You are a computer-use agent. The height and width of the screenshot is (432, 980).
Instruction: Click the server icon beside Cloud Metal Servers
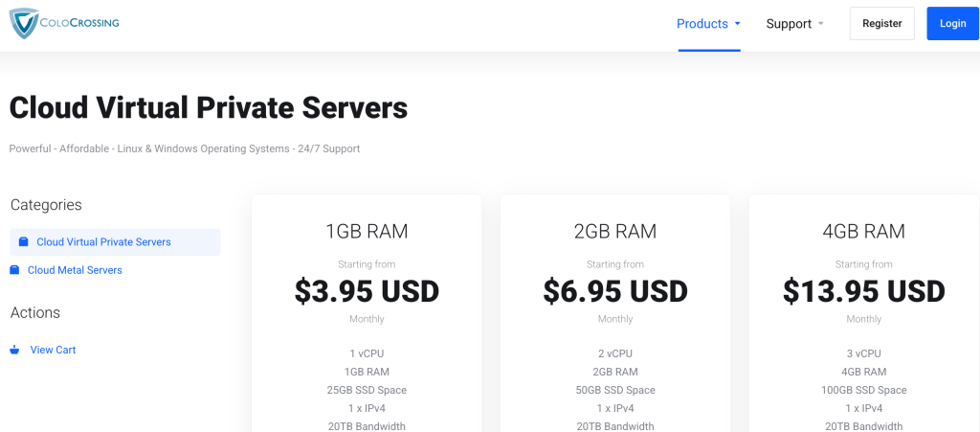(x=14, y=270)
